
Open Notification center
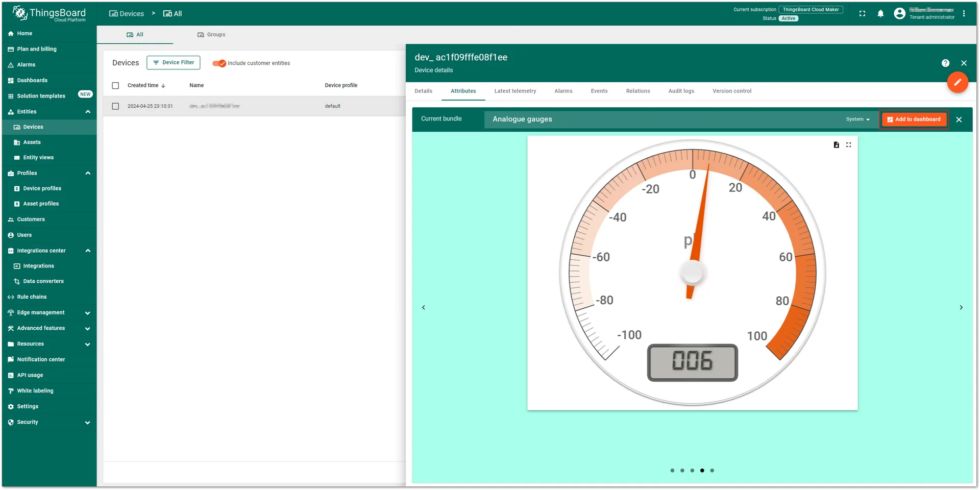pyautogui.click(x=49, y=359)
